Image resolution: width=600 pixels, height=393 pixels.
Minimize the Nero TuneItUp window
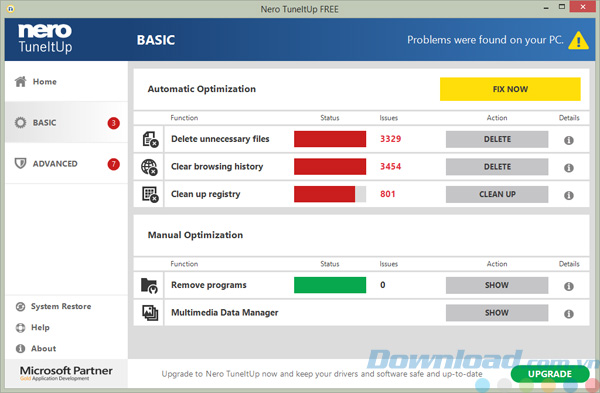(546, 7)
